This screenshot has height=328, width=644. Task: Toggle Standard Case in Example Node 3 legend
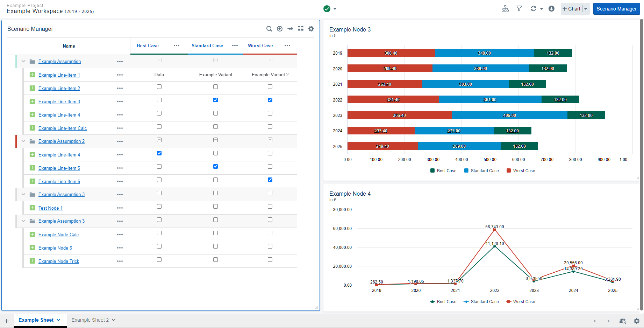[481, 170]
